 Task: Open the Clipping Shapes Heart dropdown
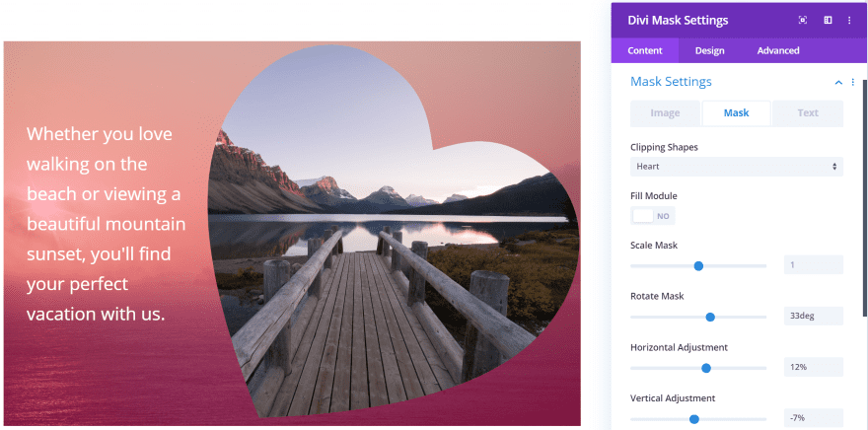736,166
